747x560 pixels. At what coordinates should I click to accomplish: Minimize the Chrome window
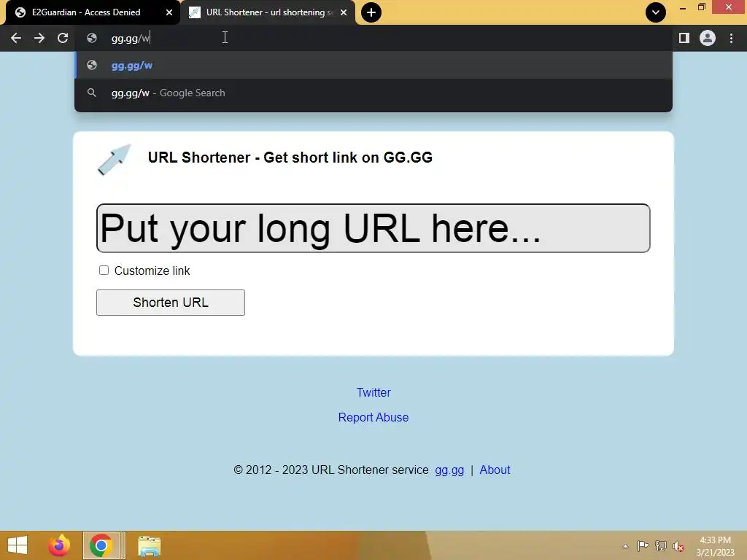coord(683,7)
